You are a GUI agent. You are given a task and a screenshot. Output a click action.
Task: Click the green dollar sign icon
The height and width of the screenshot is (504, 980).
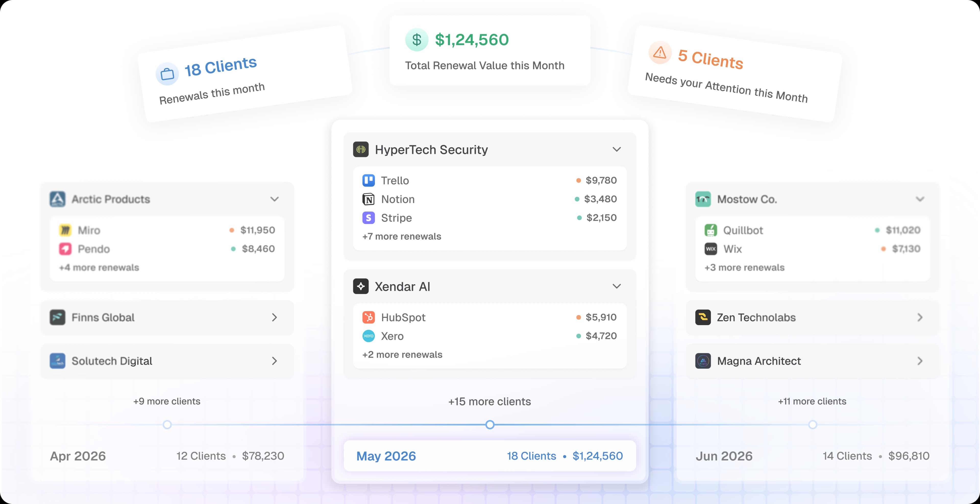tap(416, 40)
